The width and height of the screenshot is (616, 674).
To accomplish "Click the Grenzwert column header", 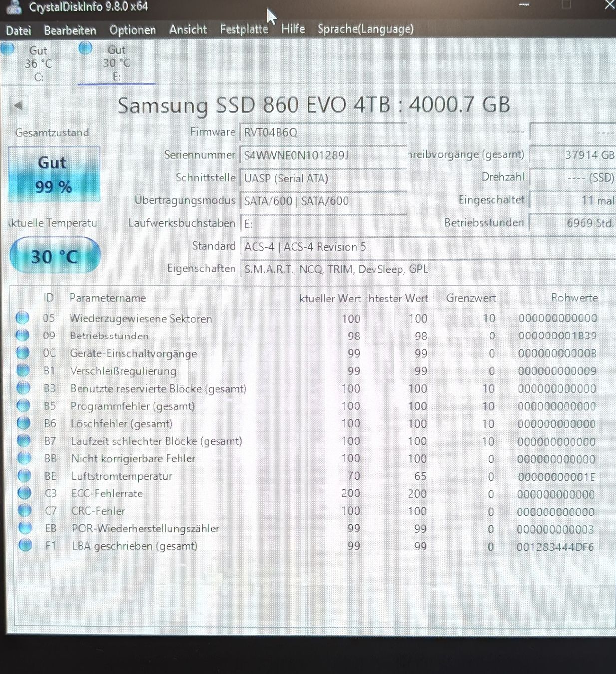I will 471,298.
